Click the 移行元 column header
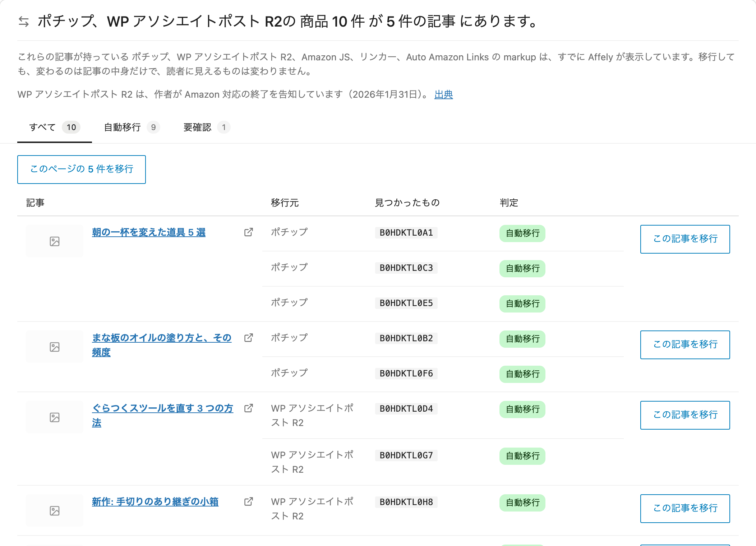Viewport: 756px width, 546px height. [x=285, y=203]
